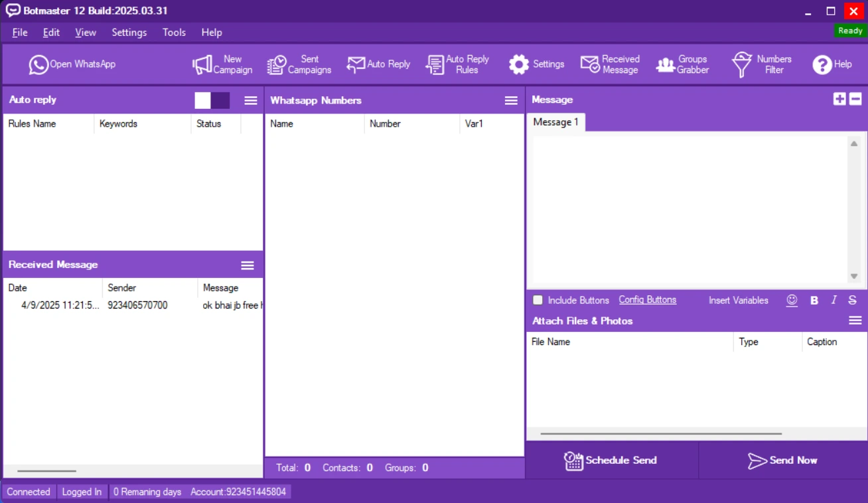Click the Send Now button
868x503 pixels.
click(782, 461)
